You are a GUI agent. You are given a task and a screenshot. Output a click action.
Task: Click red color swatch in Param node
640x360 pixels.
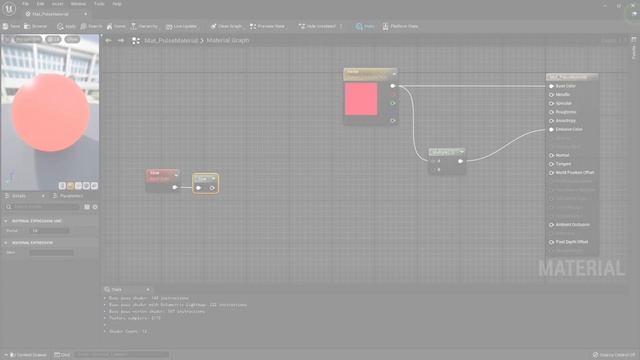point(361,99)
